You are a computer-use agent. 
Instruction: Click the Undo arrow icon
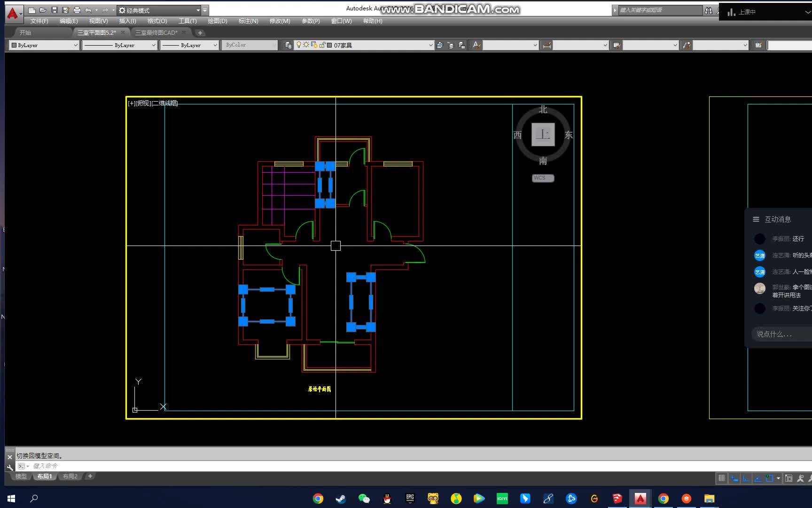[x=88, y=10]
